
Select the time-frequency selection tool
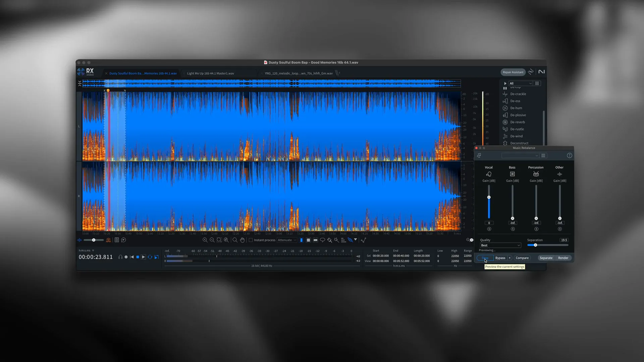tap(308, 240)
